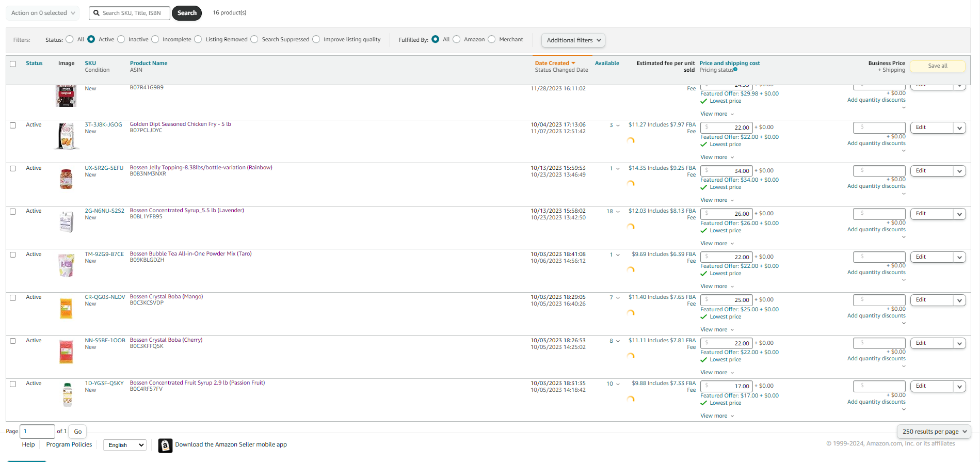Click the pricing status info icon
This screenshot has width=980, height=462.
735,70
